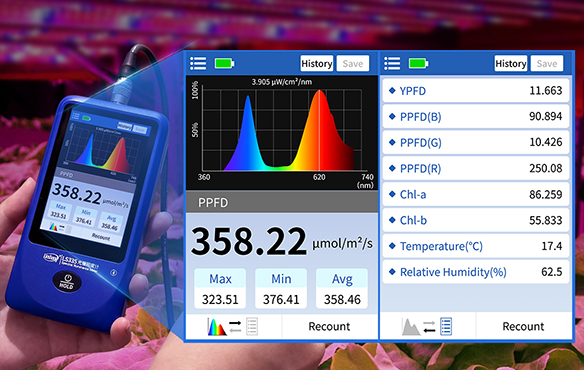Click the µmol/m²/s unit label

tap(342, 243)
